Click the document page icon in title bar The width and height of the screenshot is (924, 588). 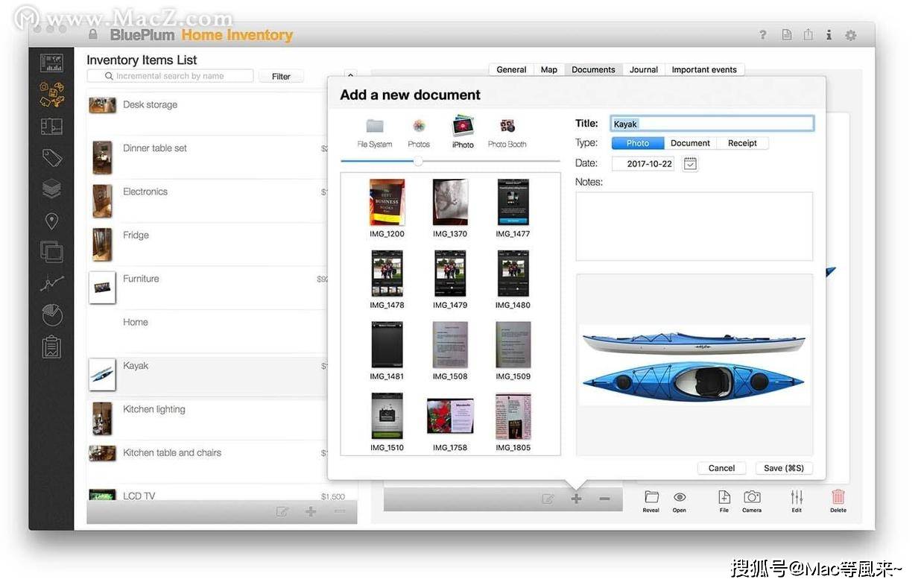tap(786, 35)
